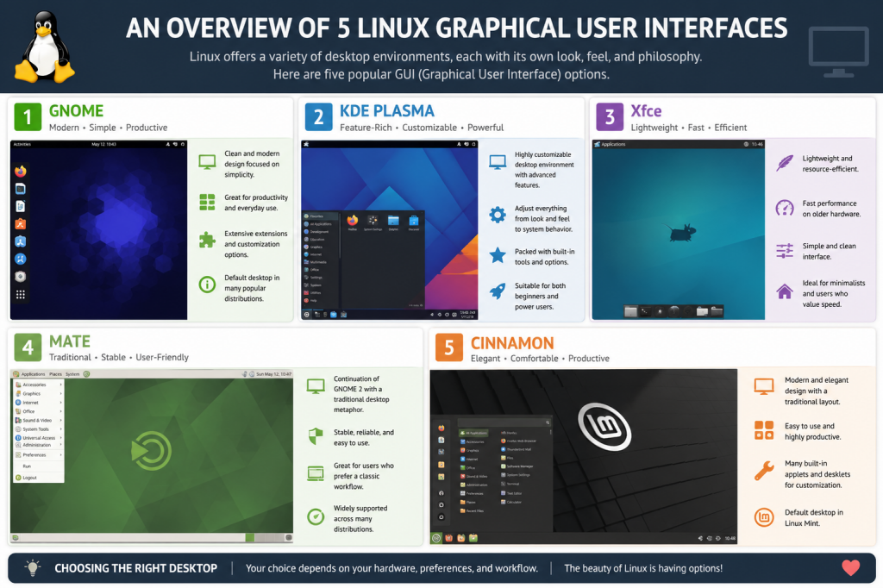Open Dolphin file manager in KDE launcher
883x588 pixels.
(393, 222)
